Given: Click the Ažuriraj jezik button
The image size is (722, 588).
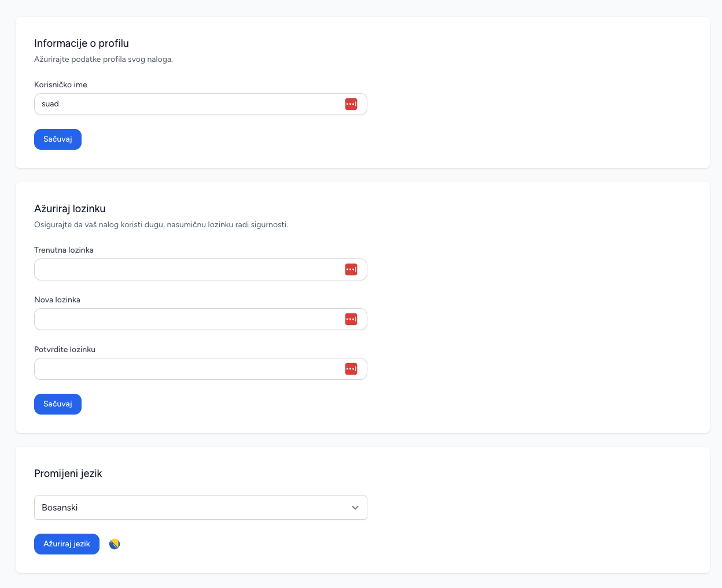Looking at the screenshot, I should (67, 544).
